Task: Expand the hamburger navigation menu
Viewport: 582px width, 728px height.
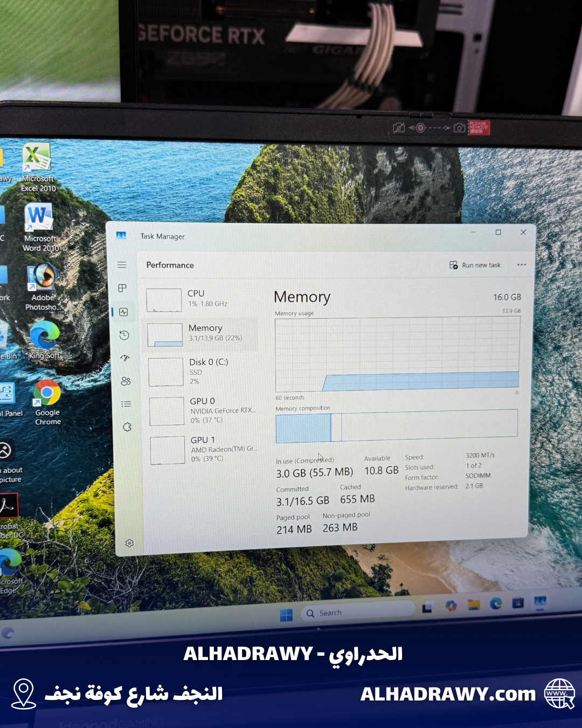Action: pyautogui.click(x=122, y=265)
